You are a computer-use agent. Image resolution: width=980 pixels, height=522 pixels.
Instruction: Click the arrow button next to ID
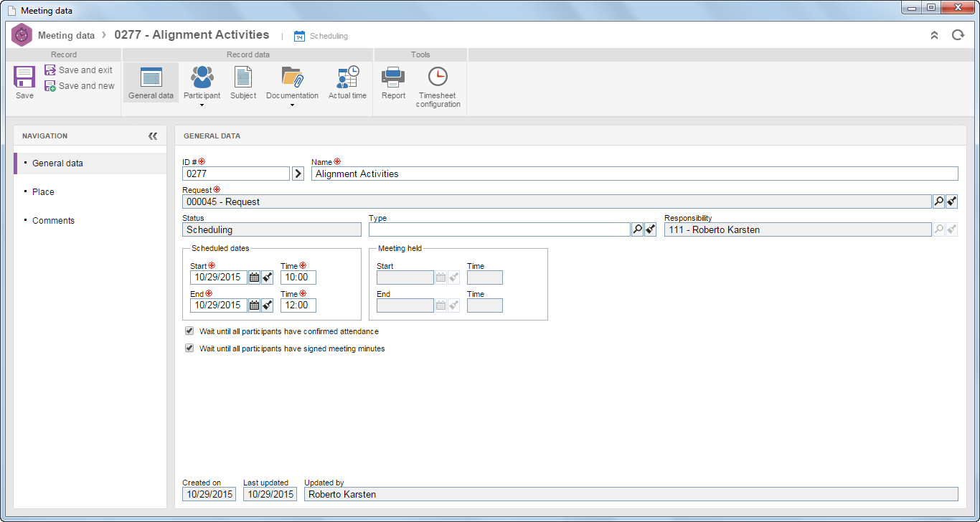point(298,174)
